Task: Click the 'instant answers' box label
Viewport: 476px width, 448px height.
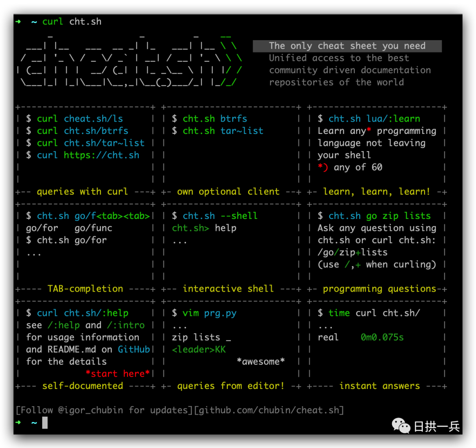Action: (x=379, y=386)
